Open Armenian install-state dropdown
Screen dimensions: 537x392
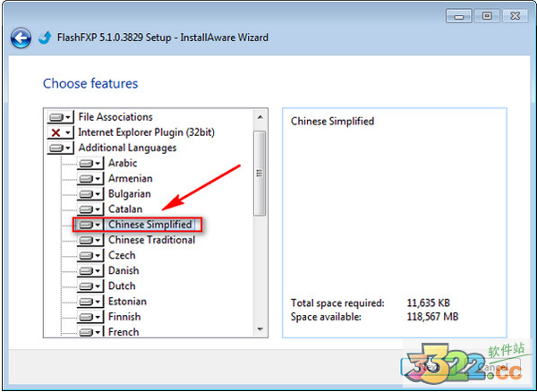click(90, 179)
